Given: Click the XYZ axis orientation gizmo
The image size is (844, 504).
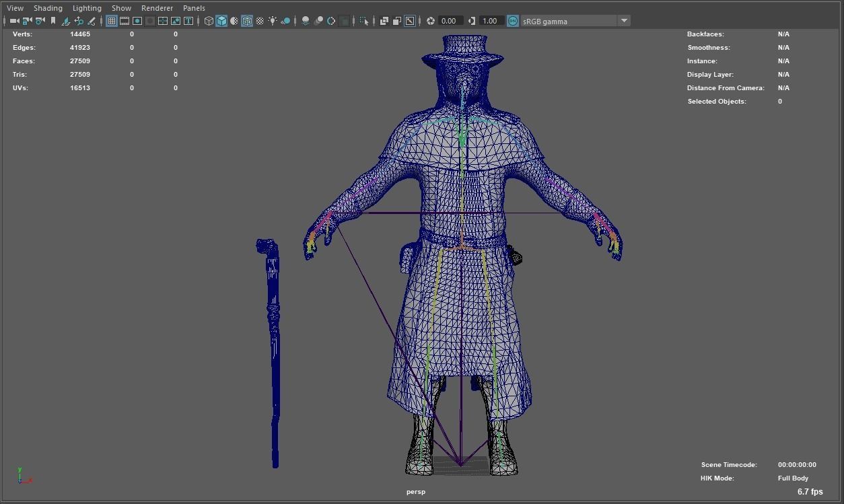Looking at the screenshot, I should (24, 476).
